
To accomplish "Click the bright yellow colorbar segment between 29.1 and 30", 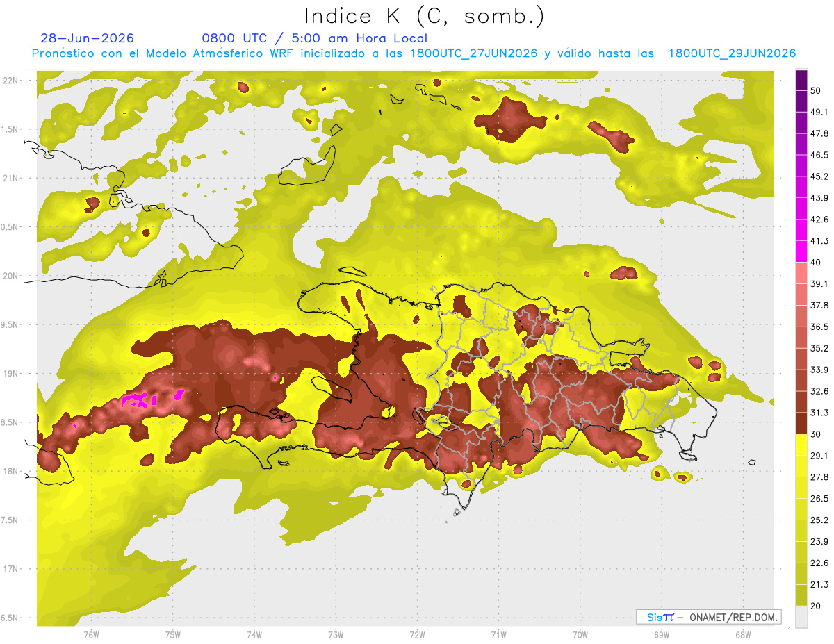I will pyautogui.click(x=801, y=445).
